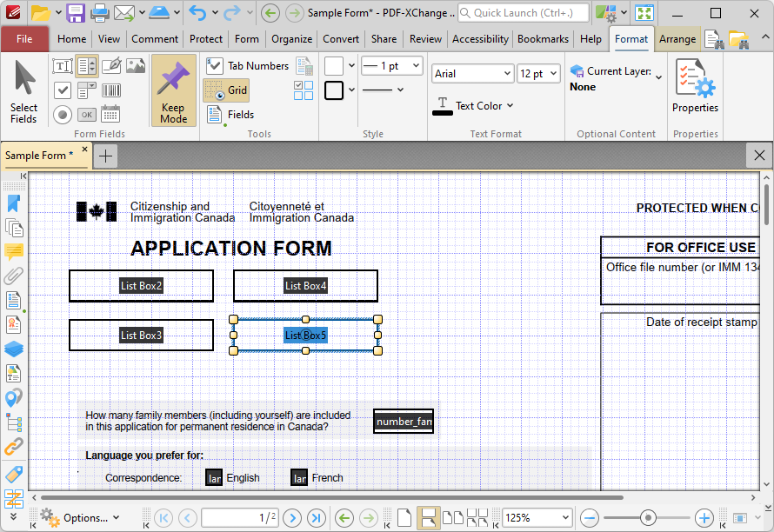Screen dimensions: 774x532
Task: Select the List Box4 form field
Action: (305, 286)
